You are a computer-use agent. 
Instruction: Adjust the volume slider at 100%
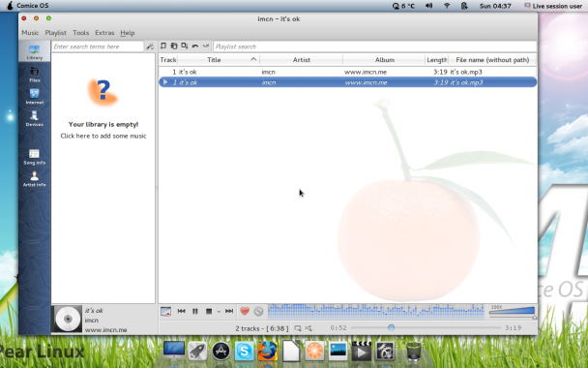point(512,311)
